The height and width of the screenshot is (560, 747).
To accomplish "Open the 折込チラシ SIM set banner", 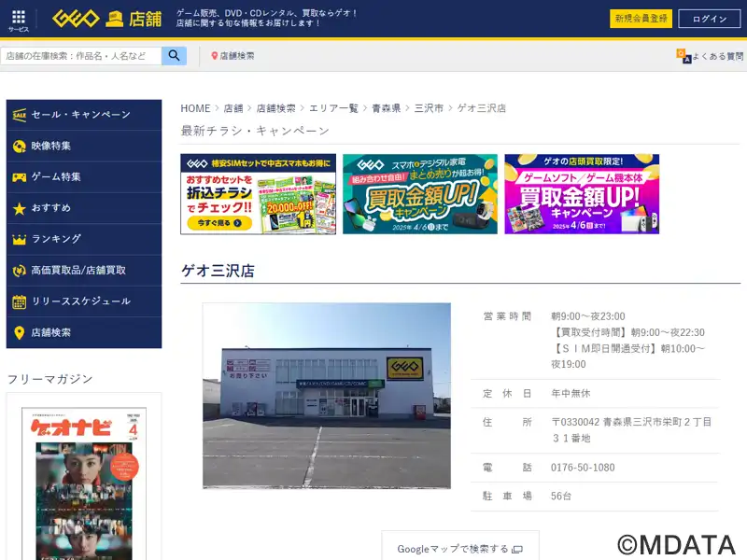I will pyautogui.click(x=259, y=194).
